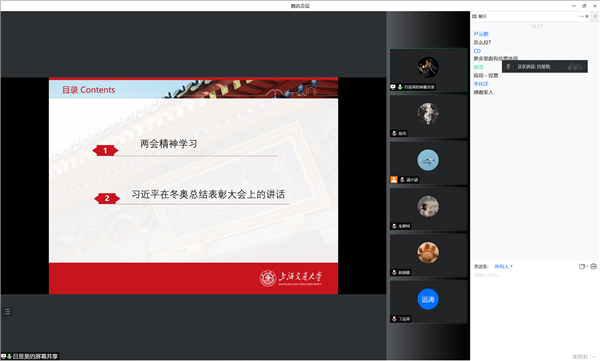Click the red number 1 marker on slide
The image size is (600, 361).
(x=105, y=150)
